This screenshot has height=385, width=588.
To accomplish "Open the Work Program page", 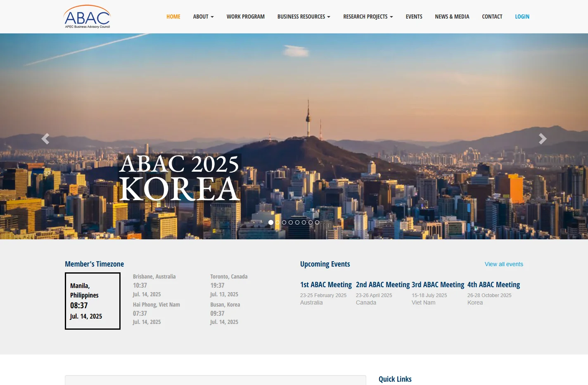I will pos(246,17).
